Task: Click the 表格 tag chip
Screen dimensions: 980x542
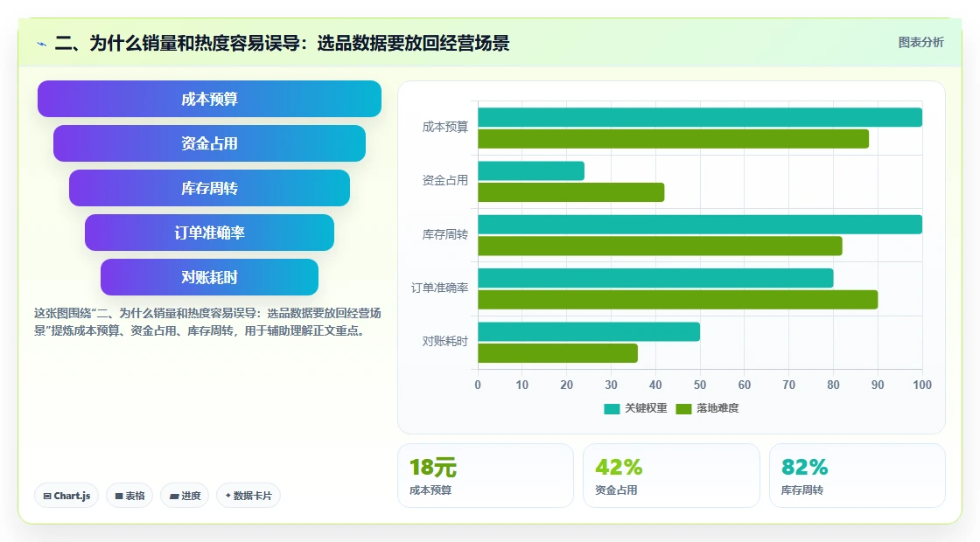Action: (x=129, y=496)
